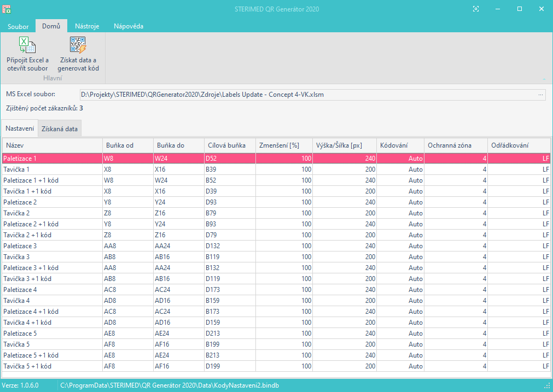This screenshot has height=392, width=553.
Task: Click the app icon in the title bar
Action: click(7, 9)
